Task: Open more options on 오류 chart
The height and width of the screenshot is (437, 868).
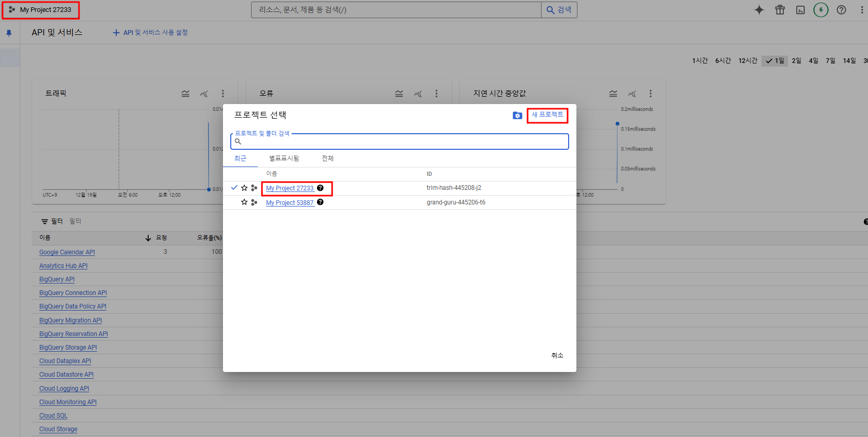Action: 437,94
